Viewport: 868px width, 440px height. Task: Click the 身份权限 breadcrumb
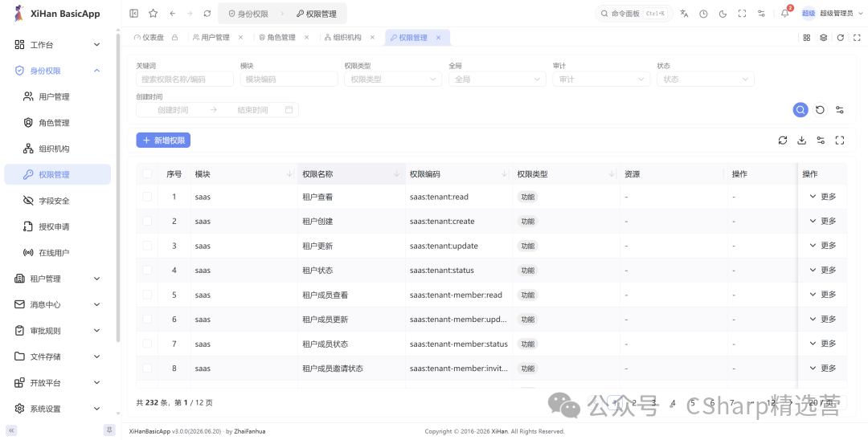(x=248, y=14)
